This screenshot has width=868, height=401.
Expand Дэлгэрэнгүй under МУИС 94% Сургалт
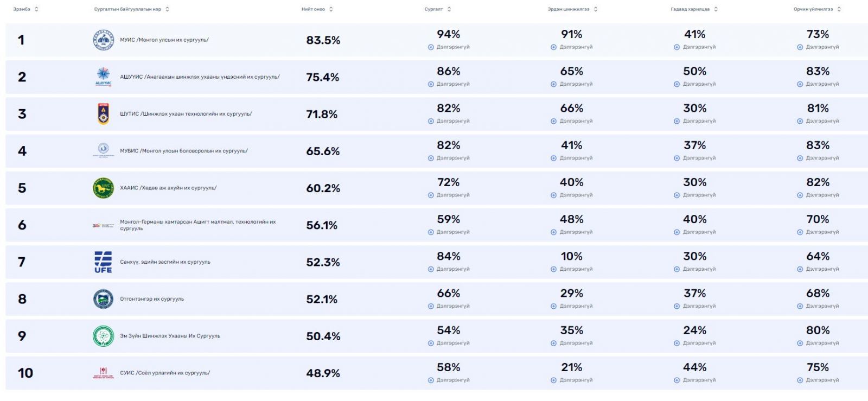tap(449, 47)
